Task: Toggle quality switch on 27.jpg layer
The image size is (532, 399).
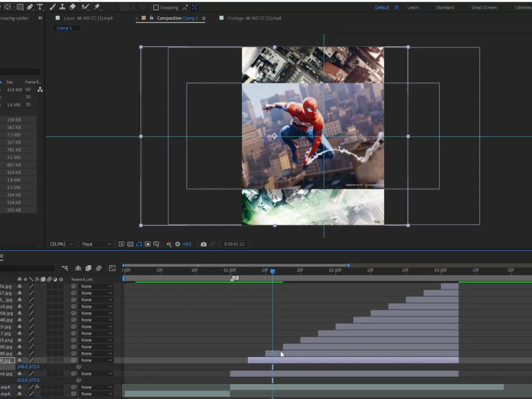Action: pos(31,293)
